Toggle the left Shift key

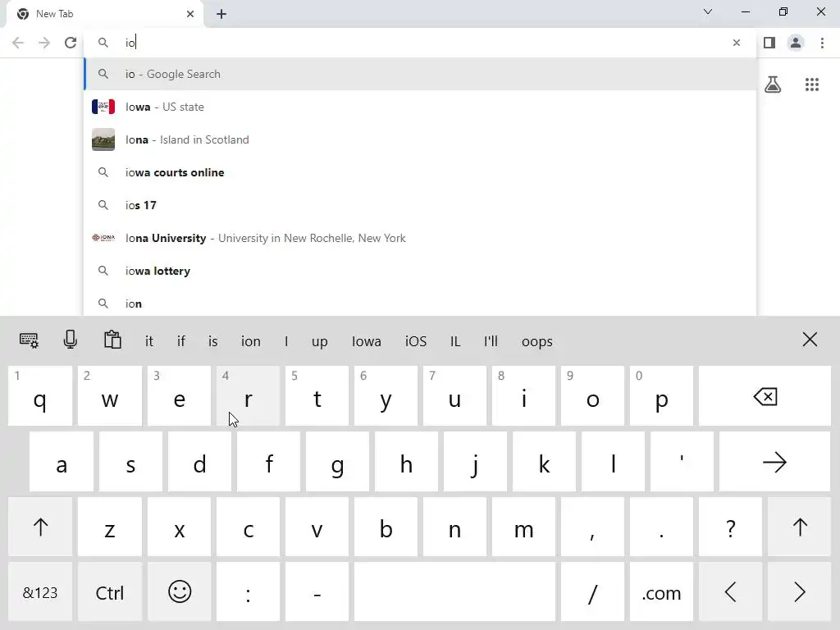coord(40,527)
